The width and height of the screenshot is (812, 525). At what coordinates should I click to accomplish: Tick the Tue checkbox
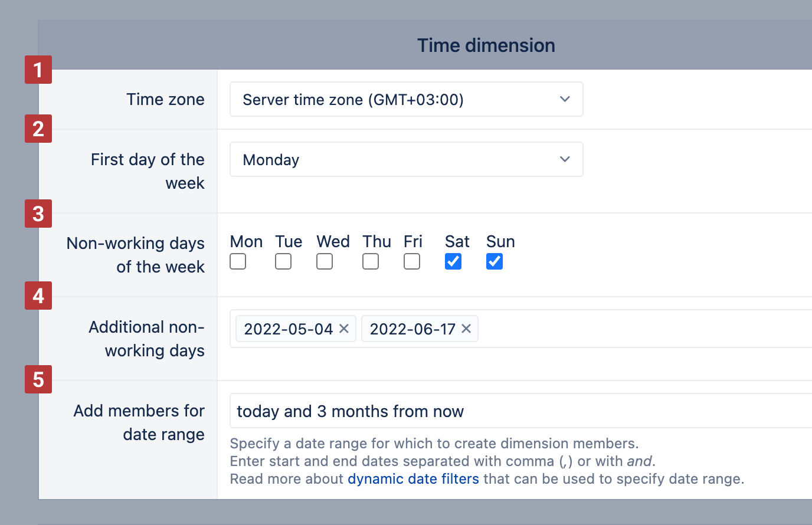point(283,261)
